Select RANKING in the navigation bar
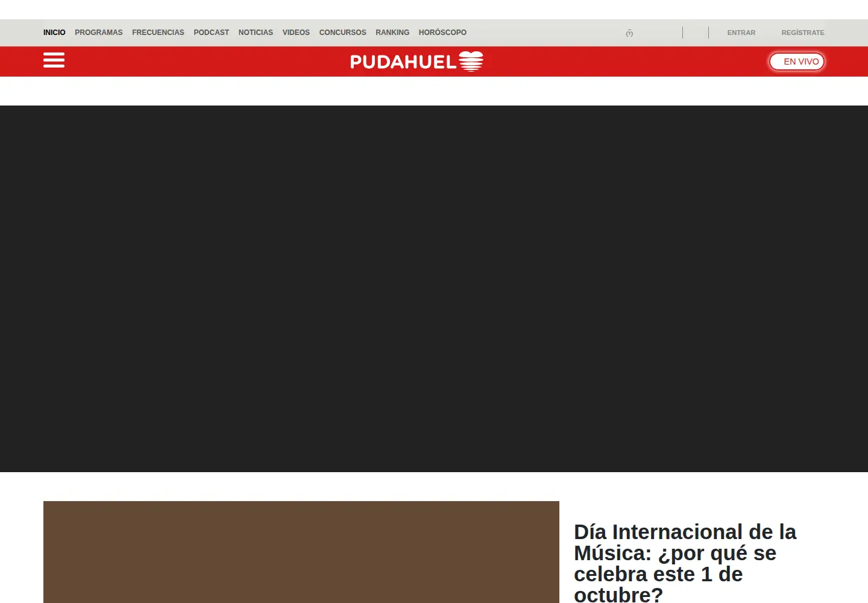This screenshot has width=868, height=603. coord(392,33)
